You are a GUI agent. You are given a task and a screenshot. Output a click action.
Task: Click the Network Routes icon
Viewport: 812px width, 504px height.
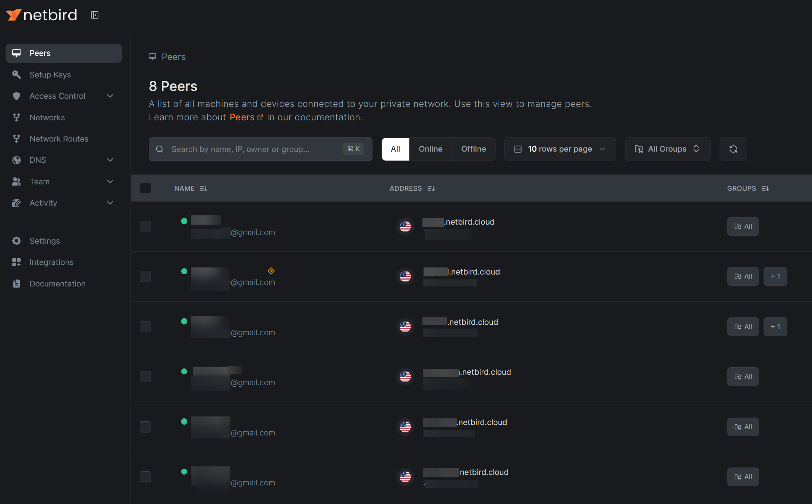click(16, 139)
